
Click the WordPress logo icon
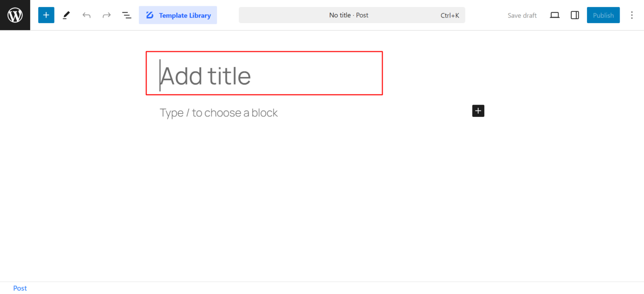click(15, 15)
